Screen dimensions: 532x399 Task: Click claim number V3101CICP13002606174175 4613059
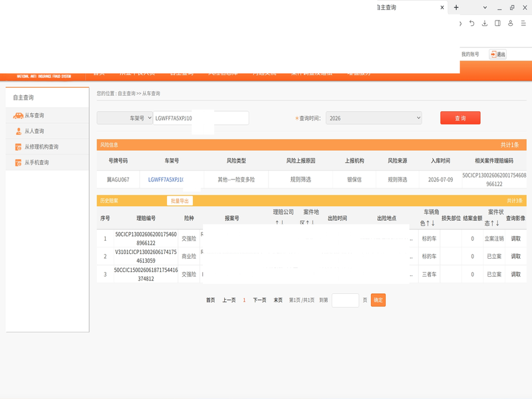click(146, 257)
